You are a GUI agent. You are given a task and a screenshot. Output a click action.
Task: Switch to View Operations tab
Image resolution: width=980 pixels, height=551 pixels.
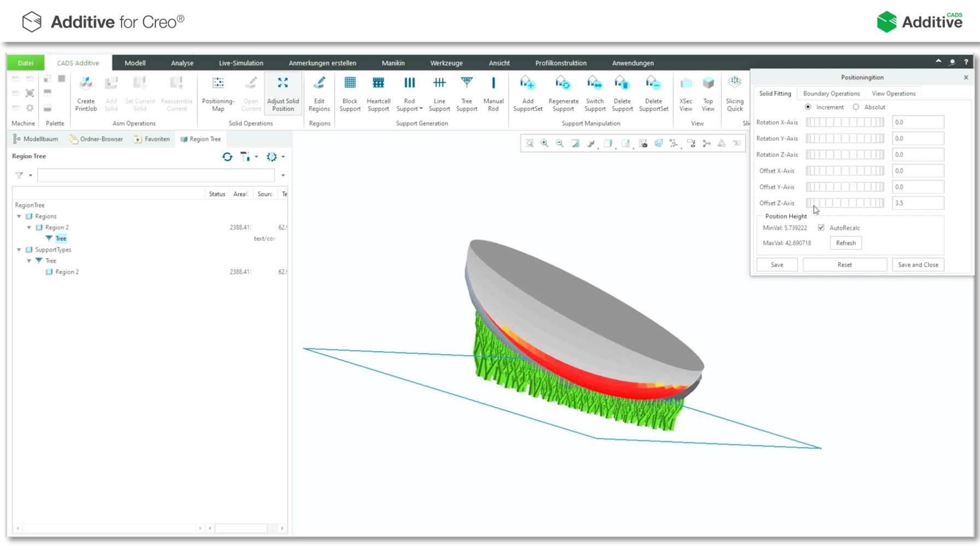pos(894,93)
